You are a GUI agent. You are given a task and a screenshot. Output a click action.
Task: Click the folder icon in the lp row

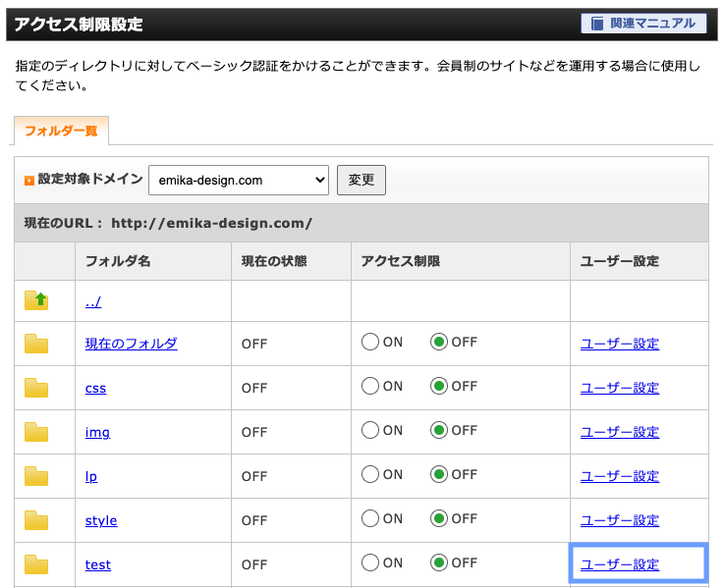click(36, 476)
